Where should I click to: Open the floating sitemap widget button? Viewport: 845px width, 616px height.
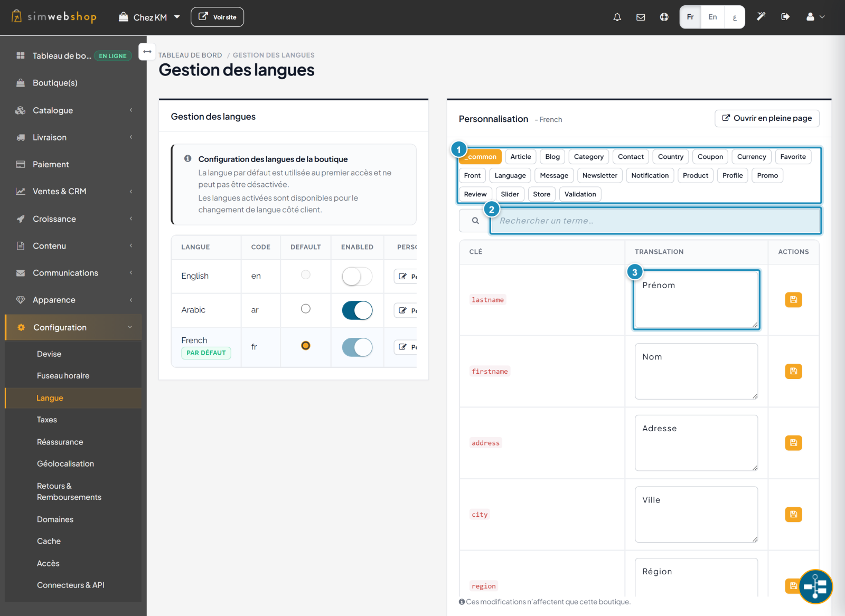coord(815,586)
